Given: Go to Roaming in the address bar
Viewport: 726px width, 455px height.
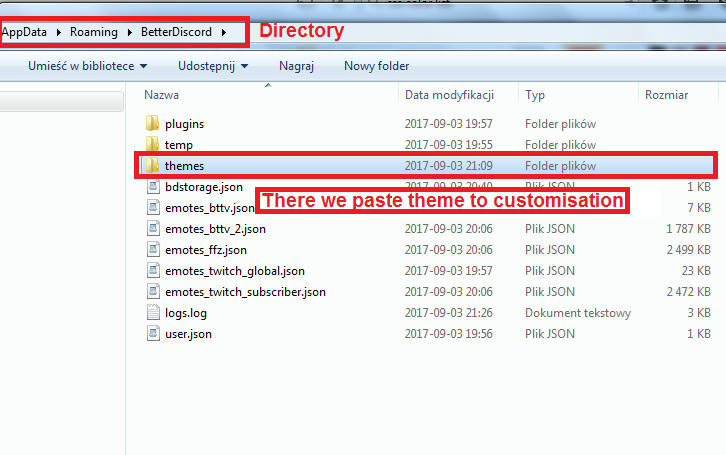Looking at the screenshot, I should (x=94, y=32).
